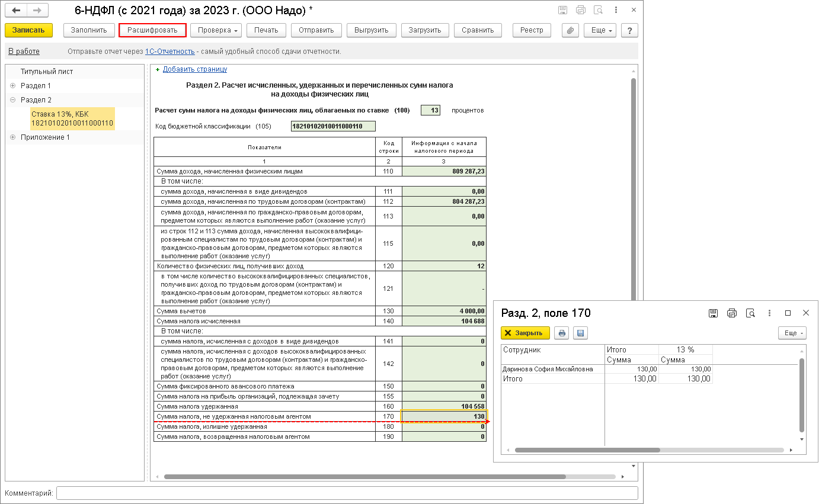822x504 pixels.
Task: Select line 112 value 804 287,23
Action: 444,201
